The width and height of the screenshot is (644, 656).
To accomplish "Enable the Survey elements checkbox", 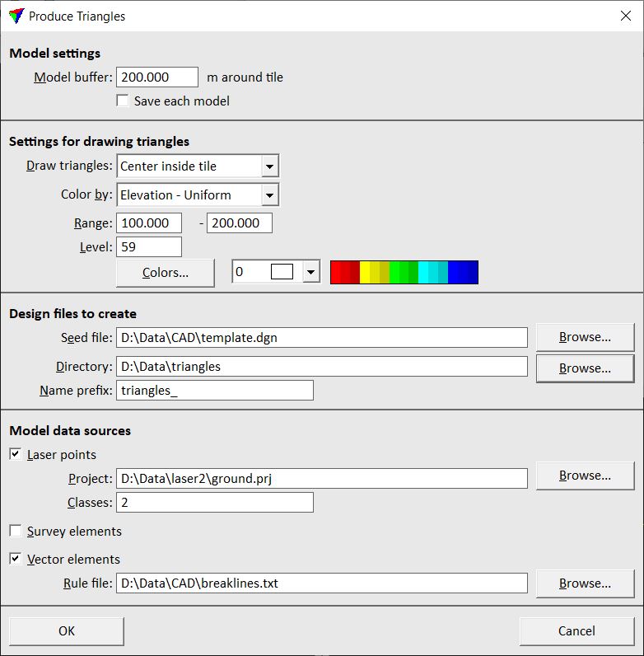I will point(16,532).
